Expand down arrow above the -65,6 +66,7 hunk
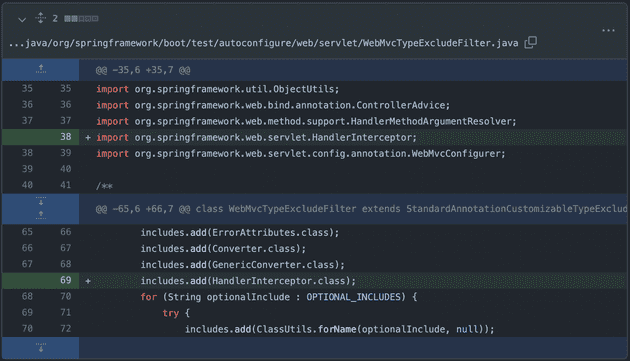 point(41,201)
